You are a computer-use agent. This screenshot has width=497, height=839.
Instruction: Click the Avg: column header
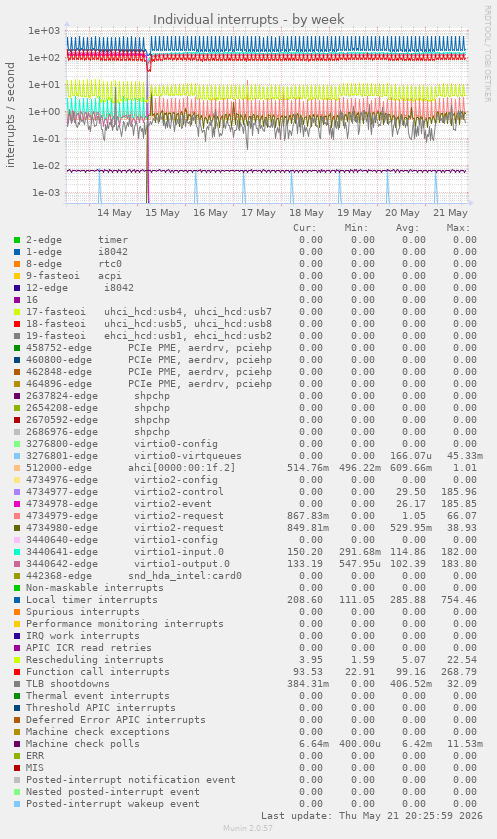(408, 228)
